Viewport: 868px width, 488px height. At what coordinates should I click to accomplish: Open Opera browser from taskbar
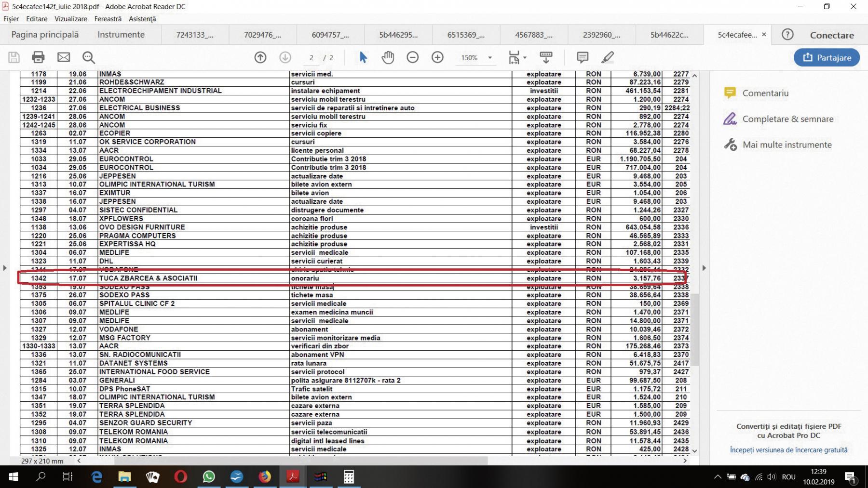(x=181, y=477)
